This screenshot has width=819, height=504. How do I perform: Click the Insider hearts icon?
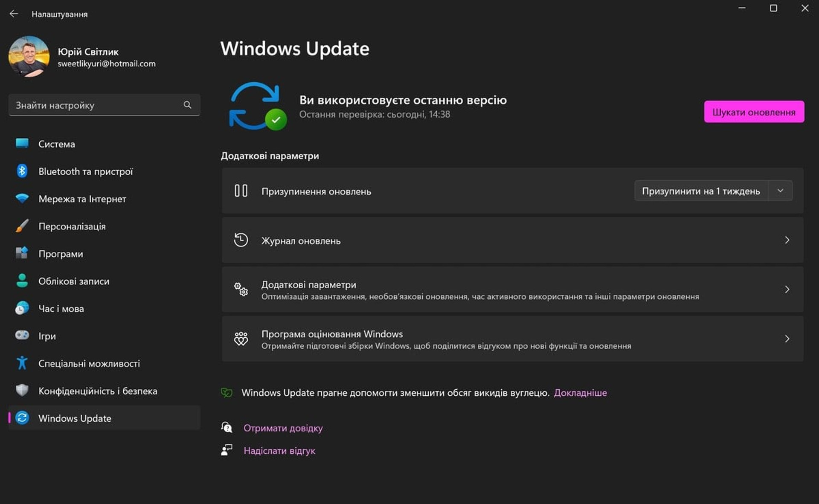coord(241,339)
